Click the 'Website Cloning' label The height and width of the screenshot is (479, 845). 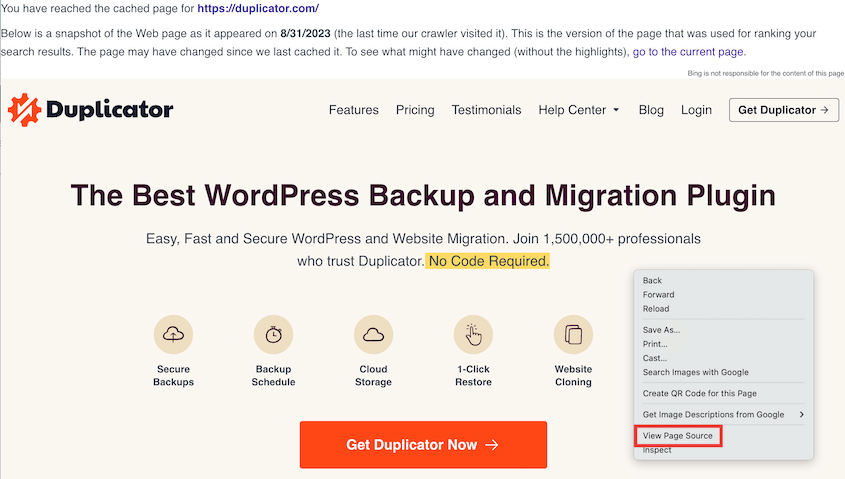(x=573, y=376)
